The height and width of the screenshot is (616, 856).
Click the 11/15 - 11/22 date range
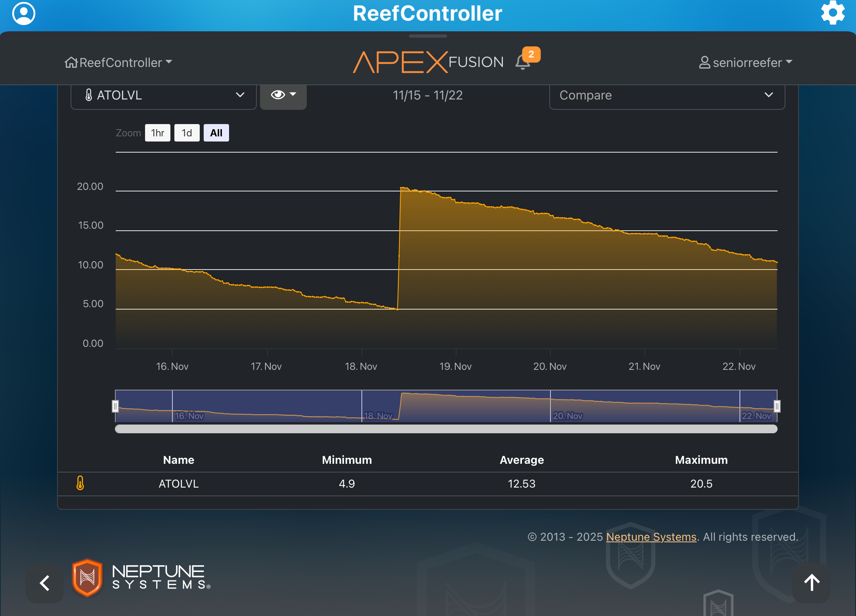pyautogui.click(x=428, y=95)
